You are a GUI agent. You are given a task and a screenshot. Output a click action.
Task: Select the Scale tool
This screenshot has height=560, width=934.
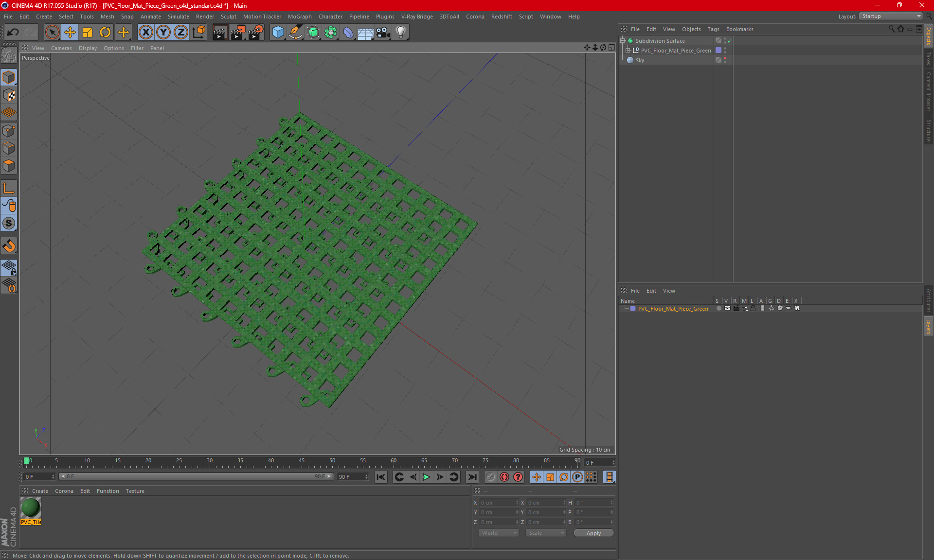click(x=88, y=33)
